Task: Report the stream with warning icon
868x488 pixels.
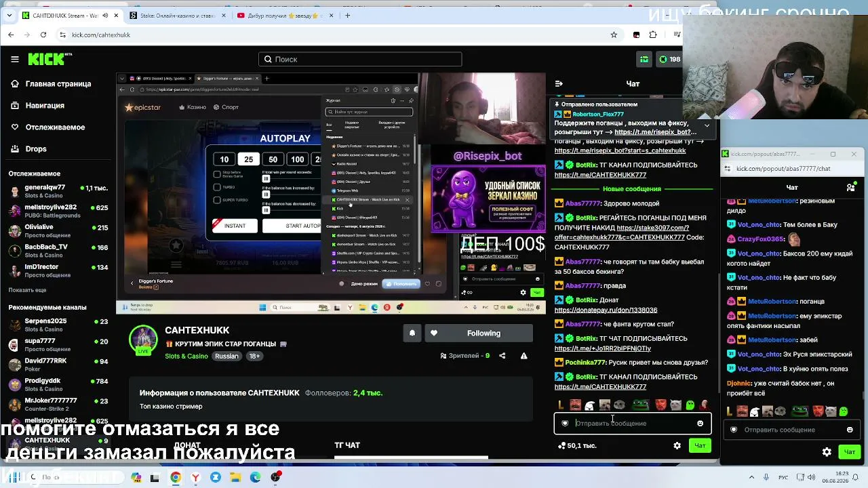Action: (524, 356)
